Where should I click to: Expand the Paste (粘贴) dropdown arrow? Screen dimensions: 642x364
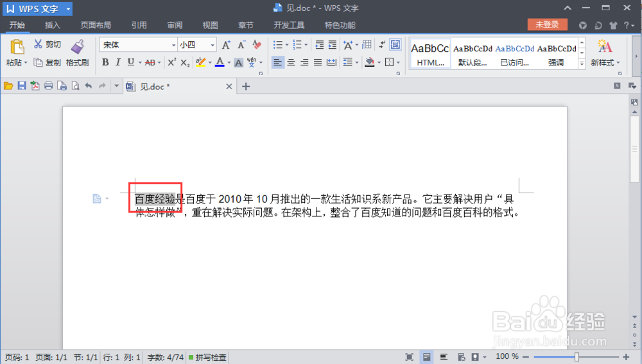tap(26, 63)
